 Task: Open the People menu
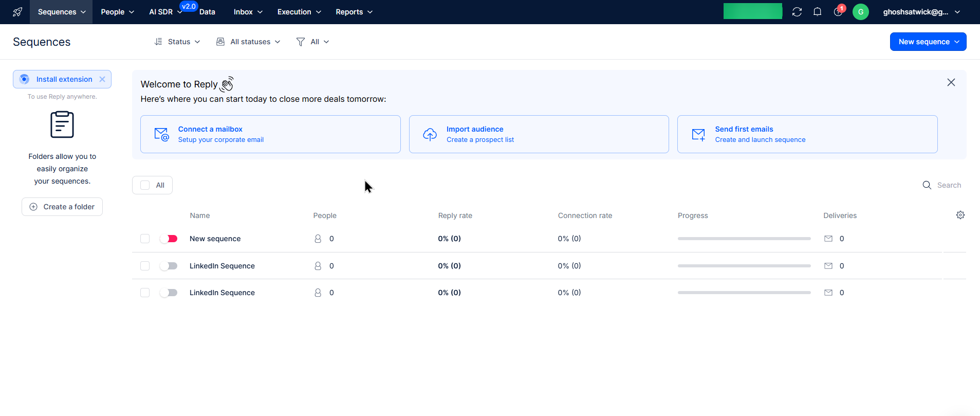pos(117,12)
